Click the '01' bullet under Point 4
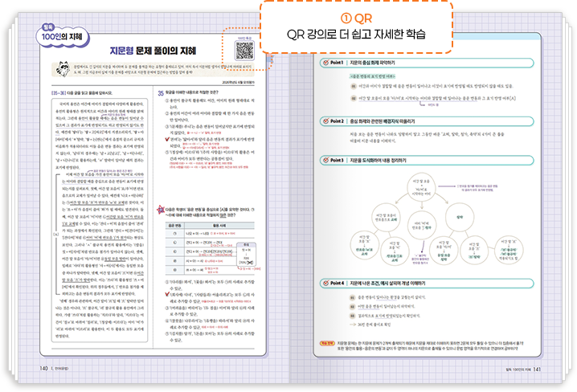 (352, 297)
